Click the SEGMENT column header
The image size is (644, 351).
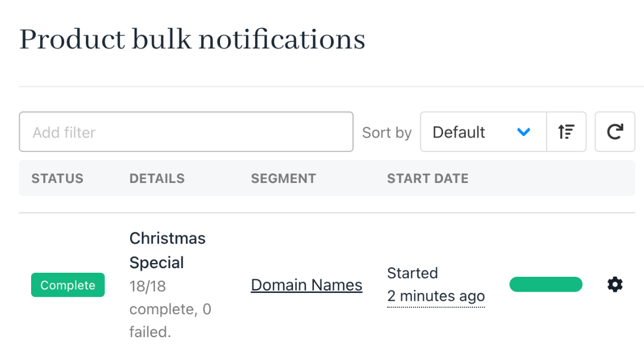(x=283, y=178)
